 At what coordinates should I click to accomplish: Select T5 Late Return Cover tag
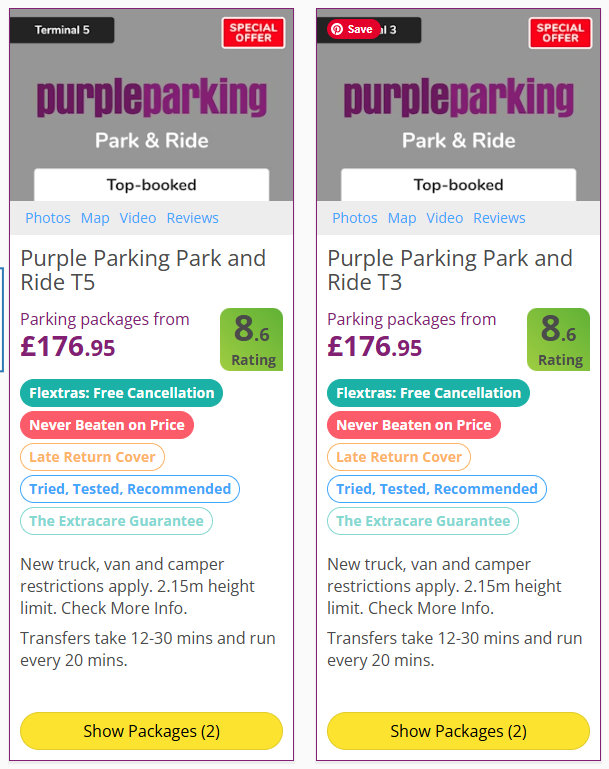92,457
